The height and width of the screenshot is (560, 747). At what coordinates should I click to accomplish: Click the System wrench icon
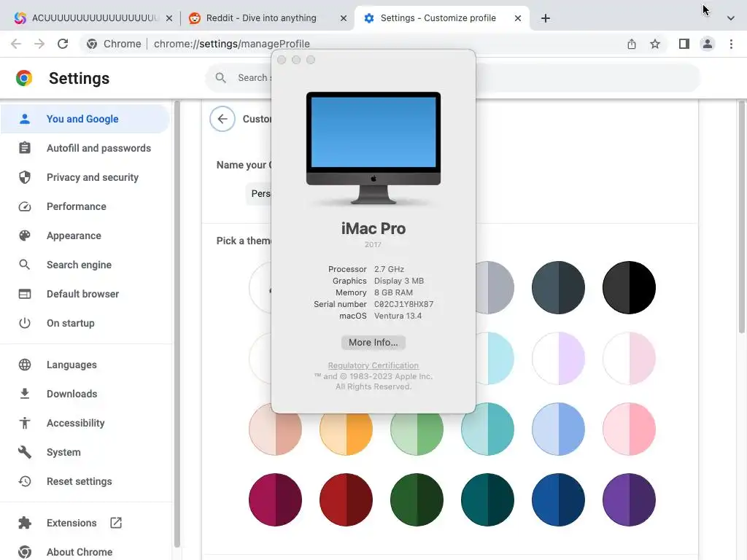[25, 452]
